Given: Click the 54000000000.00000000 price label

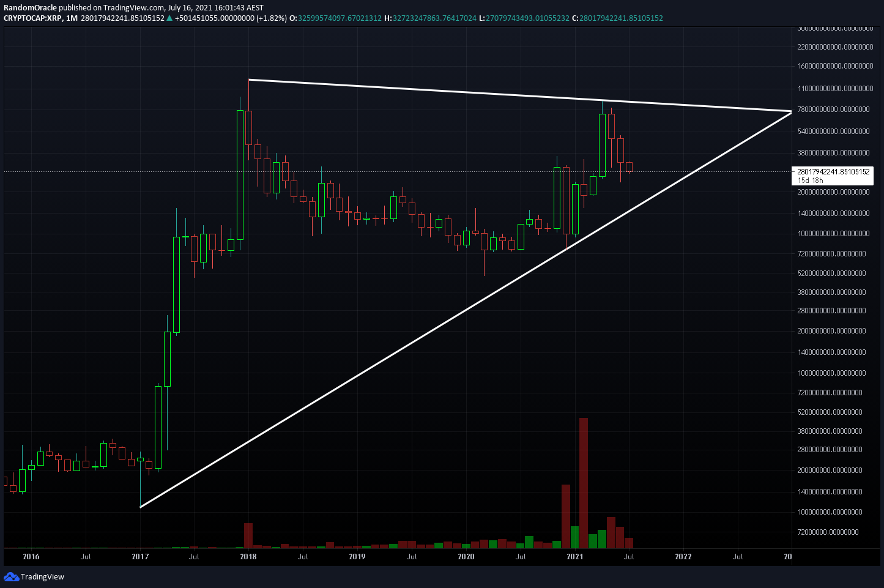Looking at the screenshot, I should point(833,131).
